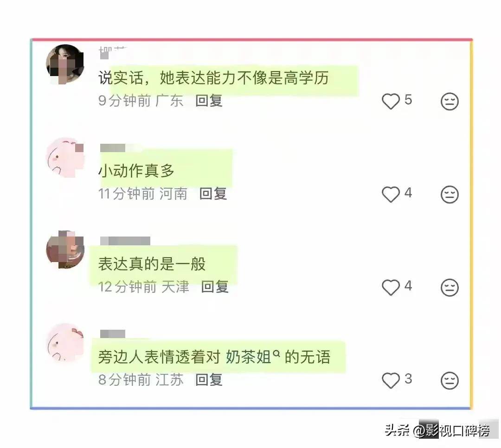Open comment text 小动作真多
Image resolution: width=501 pixels, height=448 pixels.
(x=136, y=171)
